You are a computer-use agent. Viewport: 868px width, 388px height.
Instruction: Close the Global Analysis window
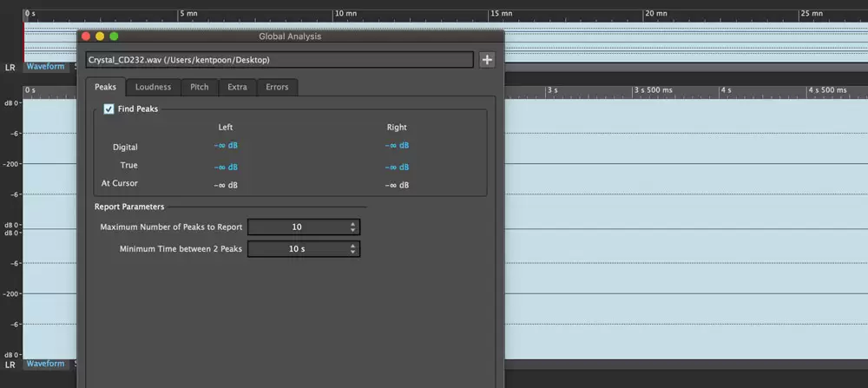86,36
